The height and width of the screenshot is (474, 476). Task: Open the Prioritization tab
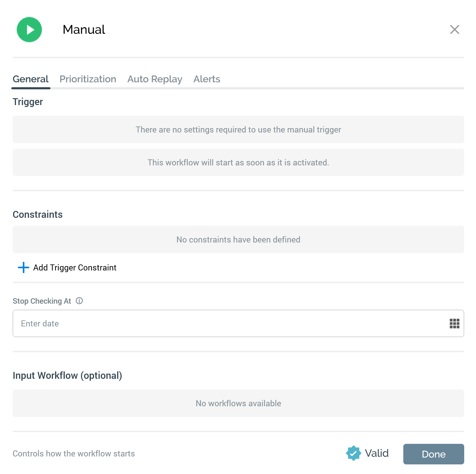[88, 79]
